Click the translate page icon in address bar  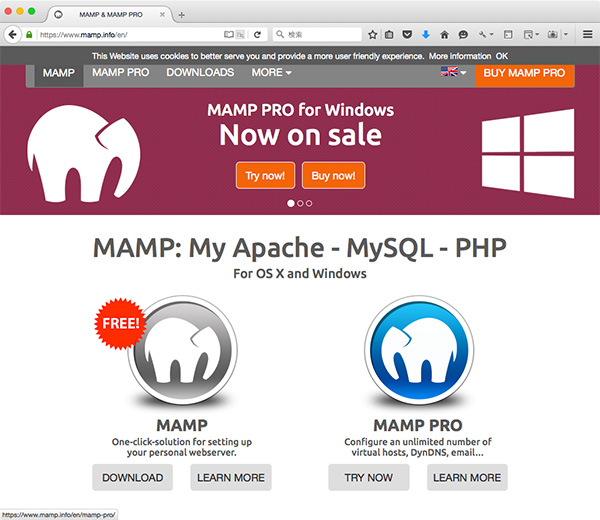point(240,35)
